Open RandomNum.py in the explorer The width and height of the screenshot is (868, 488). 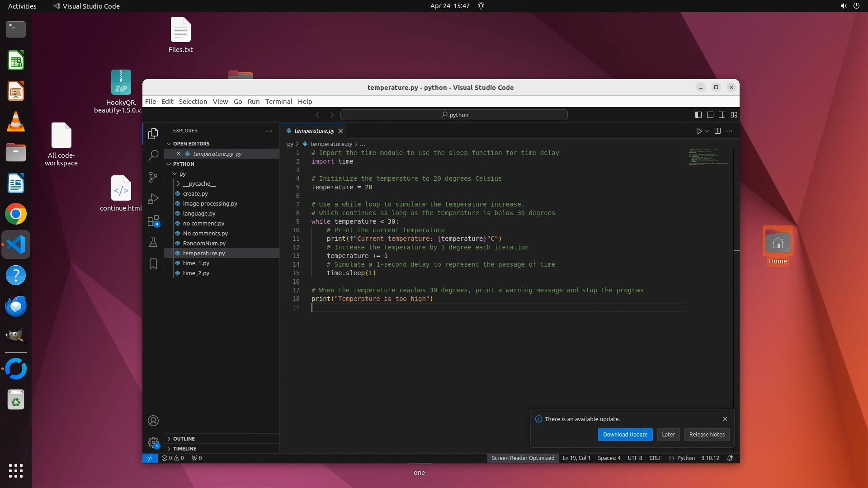pos(204,244)
